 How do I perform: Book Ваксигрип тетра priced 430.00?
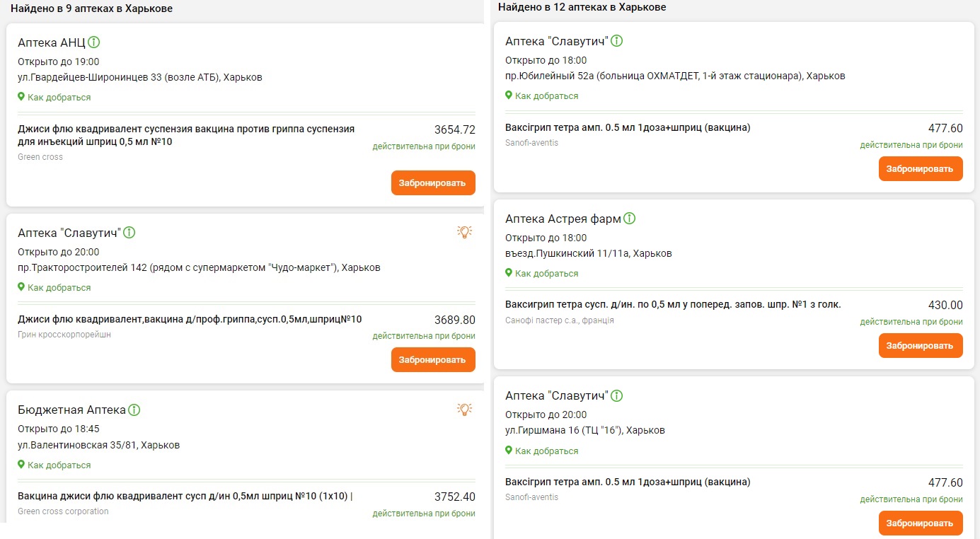[921, 345]
